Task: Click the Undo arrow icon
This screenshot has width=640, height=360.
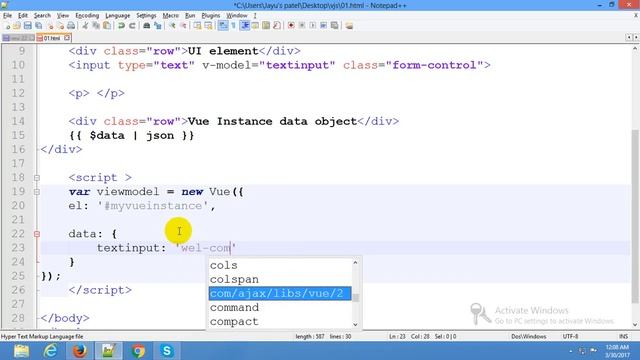Action: pyautogui.click(x=121, y=26)
